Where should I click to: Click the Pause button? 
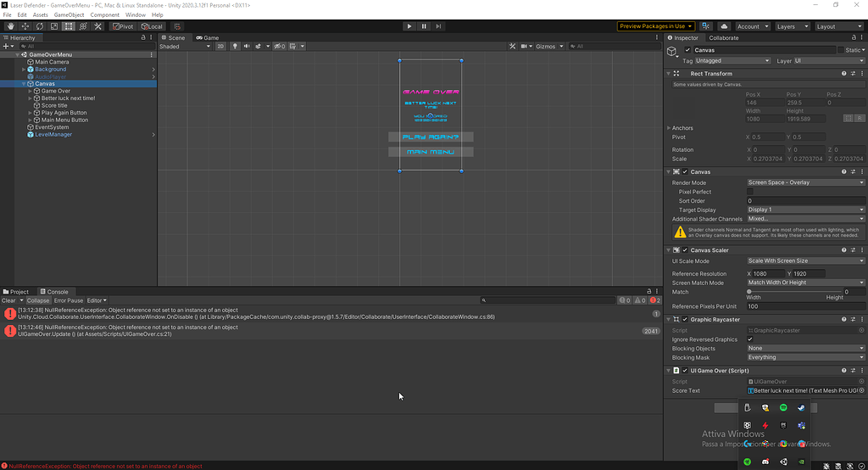(x=424, y=26)
